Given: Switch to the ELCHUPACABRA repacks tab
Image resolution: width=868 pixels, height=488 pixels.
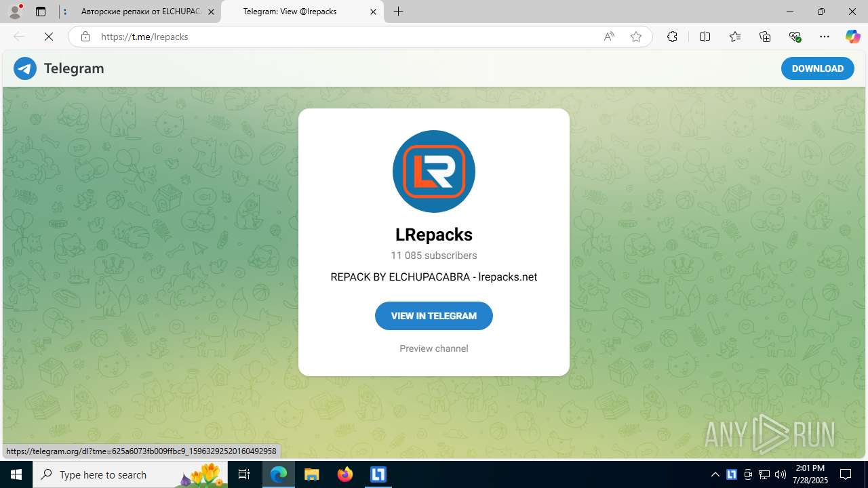Looking at the screenshot, I should pos(139,12).
